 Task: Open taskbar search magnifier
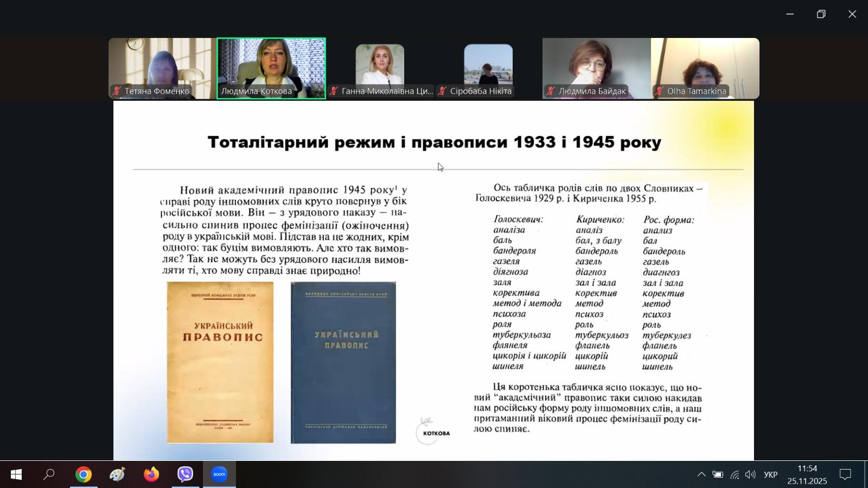[49, 475]
